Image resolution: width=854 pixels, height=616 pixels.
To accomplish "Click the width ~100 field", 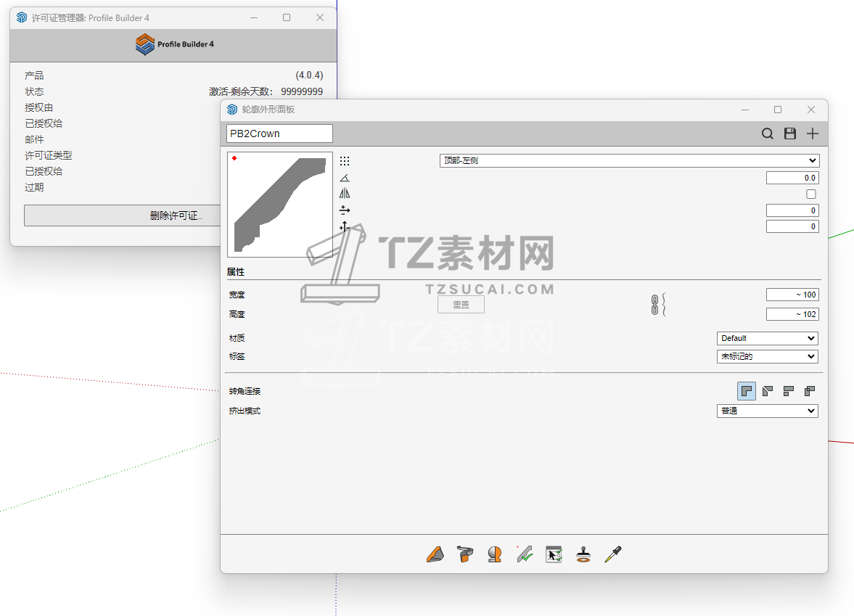I will point(792,295).
